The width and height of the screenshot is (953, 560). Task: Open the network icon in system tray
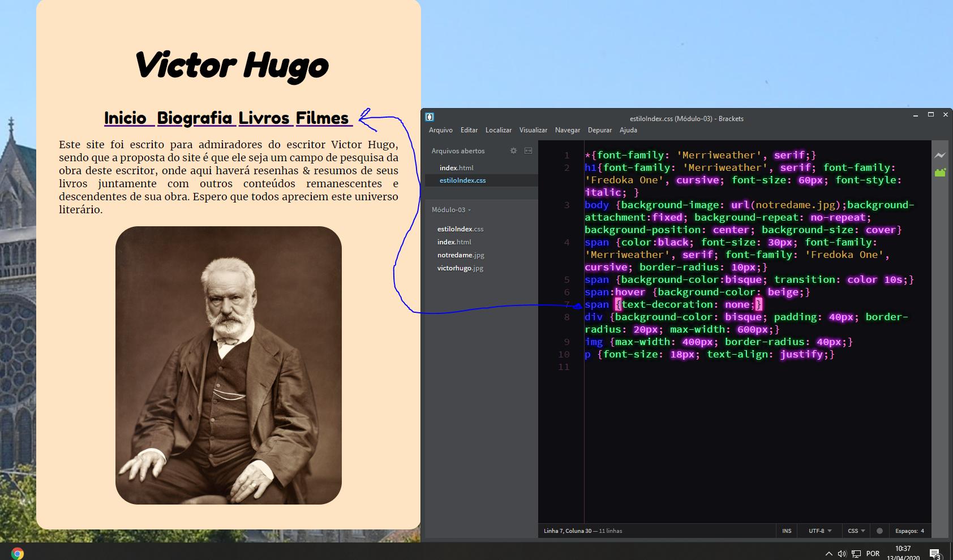coord(856,553)
